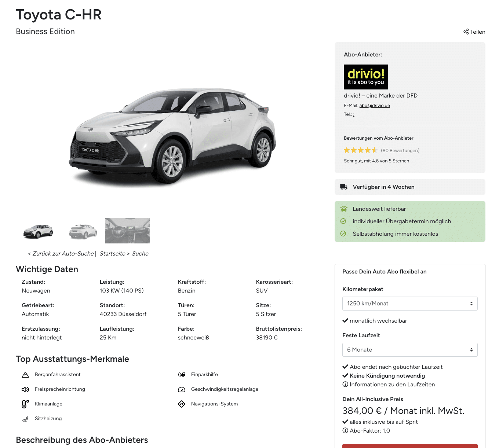Click the red button below the price
Viewport: 499px width, 448px height.
click(x=410, y=446)
